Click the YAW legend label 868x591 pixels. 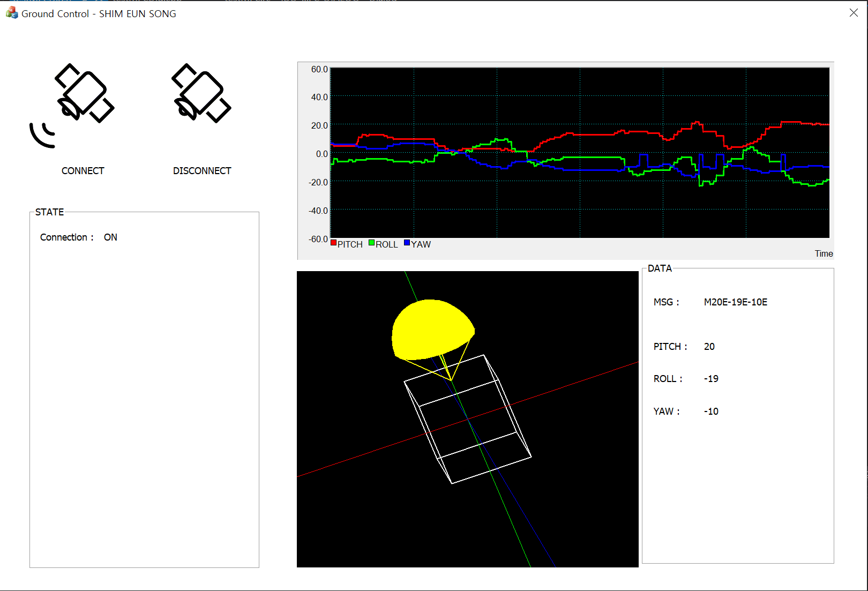tap(421, 244)
